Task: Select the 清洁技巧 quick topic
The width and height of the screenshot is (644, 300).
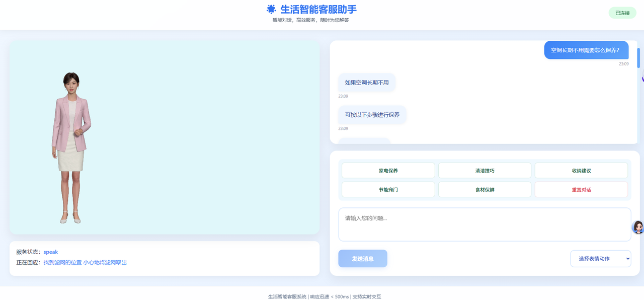Action: (x=485, y=170)
